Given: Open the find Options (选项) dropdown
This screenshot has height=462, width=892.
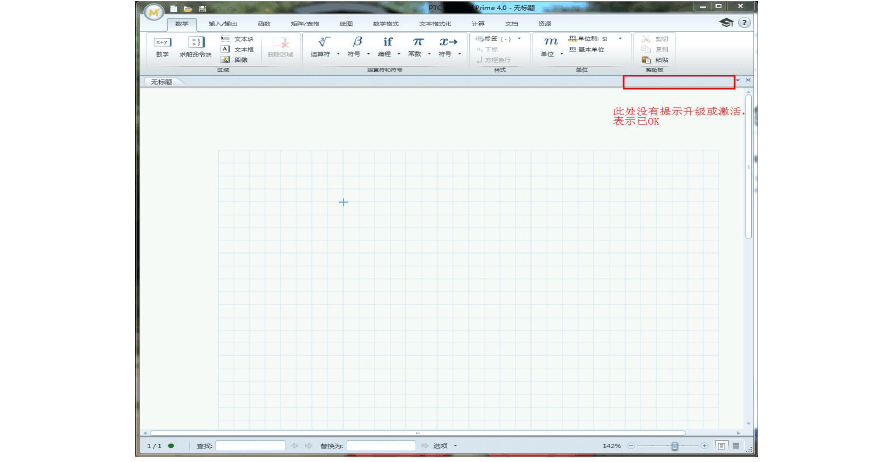Looking at the screenshot, I should click(x=445, y=446).
